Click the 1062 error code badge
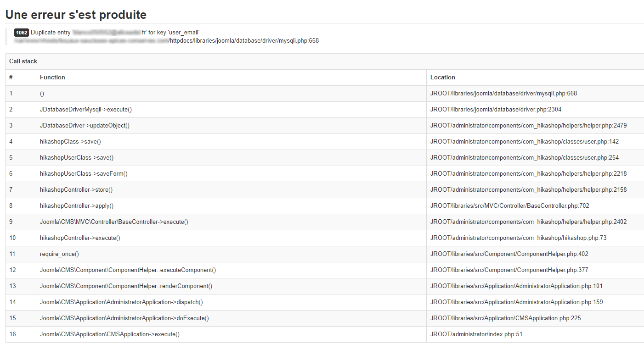 (22, 33)
